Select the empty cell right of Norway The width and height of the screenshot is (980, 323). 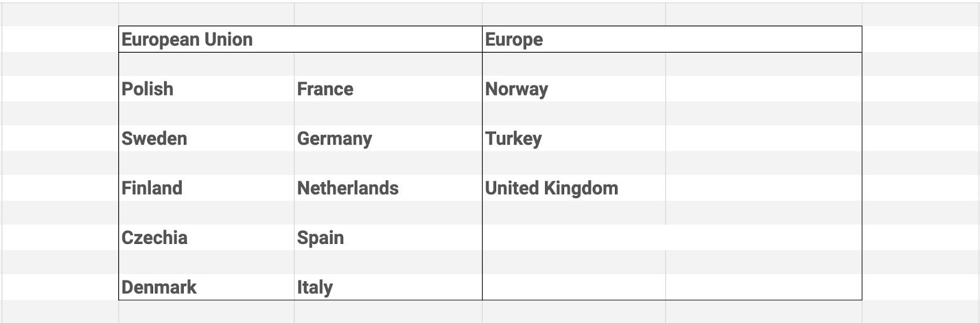pos(764,89)
